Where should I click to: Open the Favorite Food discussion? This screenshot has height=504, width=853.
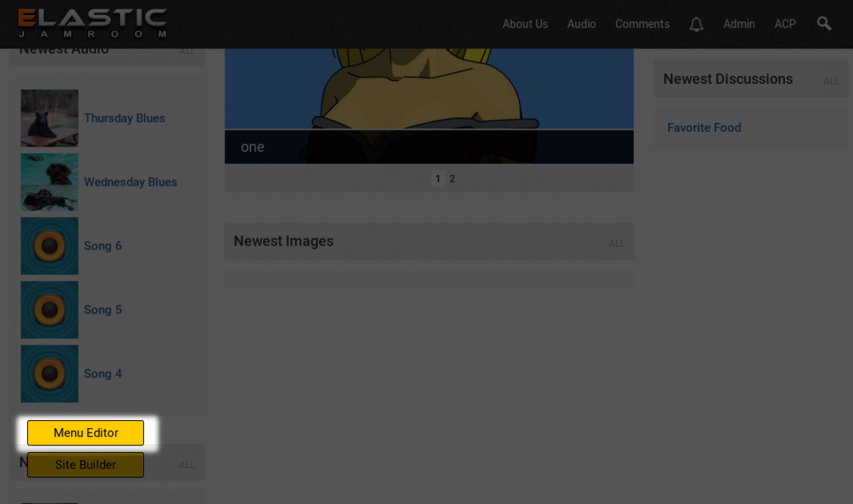(704, 128)
